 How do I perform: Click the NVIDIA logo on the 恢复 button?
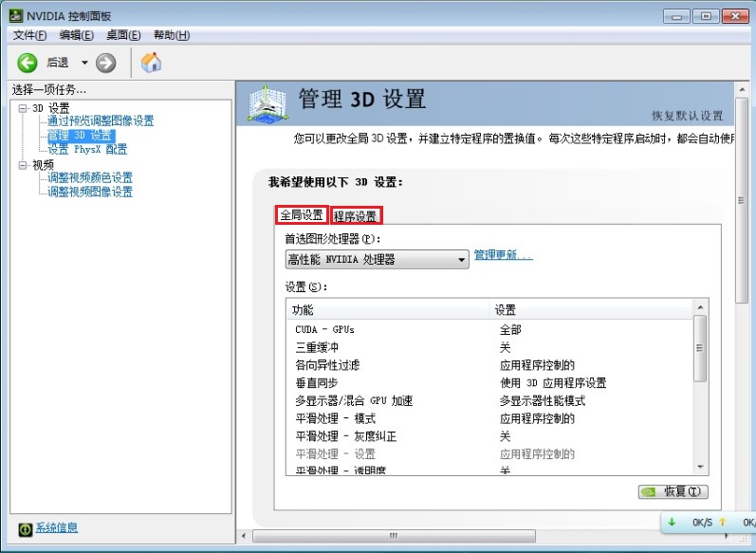(x=650, y=491)
